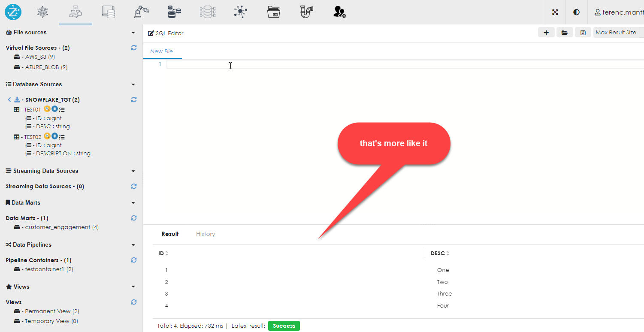Open the schema search icon in top navigation

click(76, 12)
